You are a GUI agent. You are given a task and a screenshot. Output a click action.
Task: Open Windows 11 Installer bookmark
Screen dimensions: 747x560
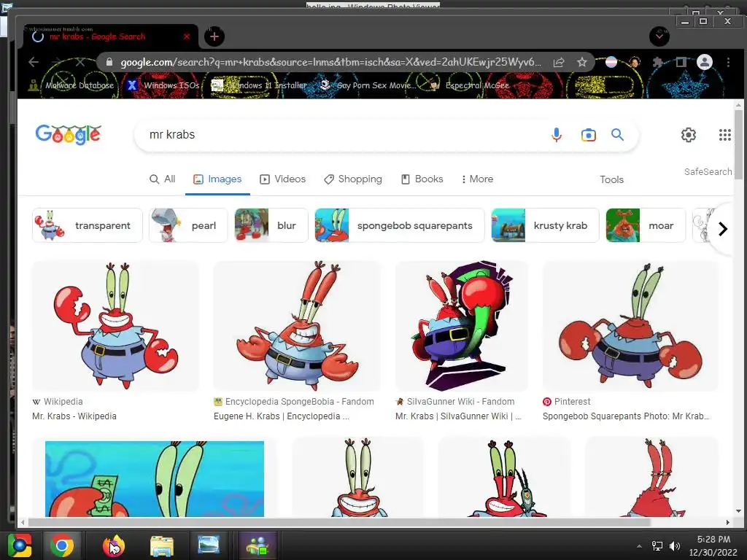[x=260, y=85]
